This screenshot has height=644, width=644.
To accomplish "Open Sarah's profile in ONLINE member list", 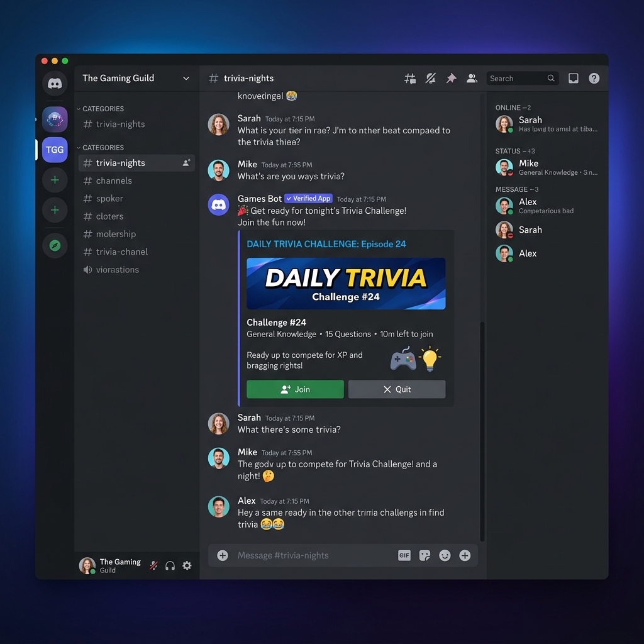I will (x=548, y=124).
